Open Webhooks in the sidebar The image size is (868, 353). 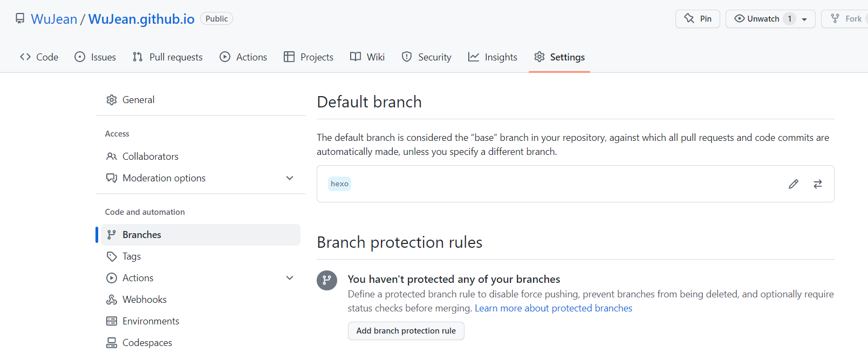(x=201, y=300)
